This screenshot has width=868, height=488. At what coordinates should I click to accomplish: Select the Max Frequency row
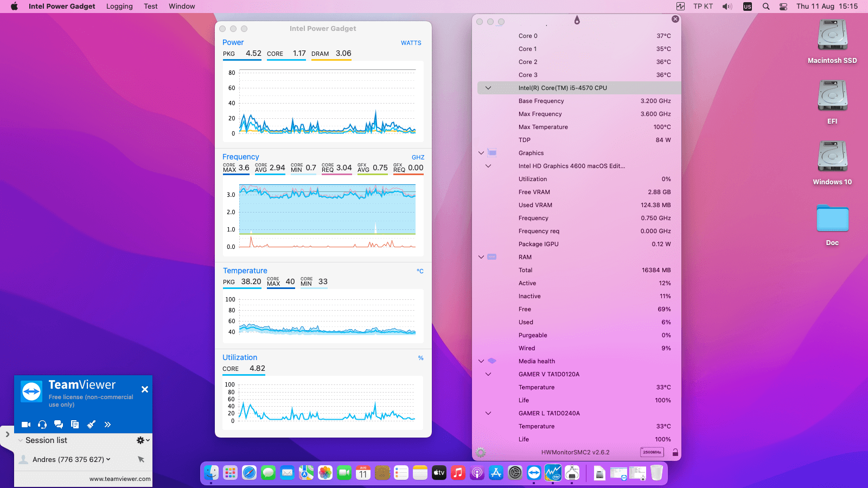tap(579, 114)
